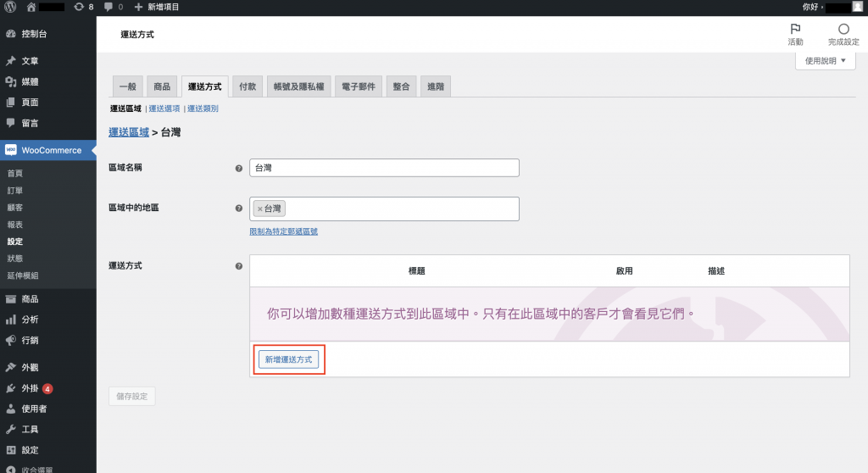
Task: Remove the 台灣 region tag
Action: point(259,209)
